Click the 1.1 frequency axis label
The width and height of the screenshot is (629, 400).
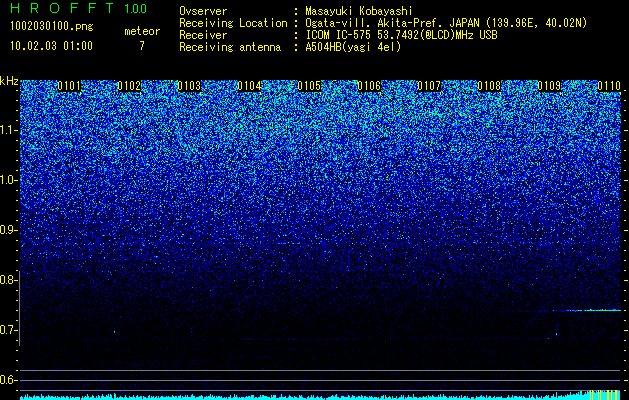pyautogui.click(x=8, y=130)
